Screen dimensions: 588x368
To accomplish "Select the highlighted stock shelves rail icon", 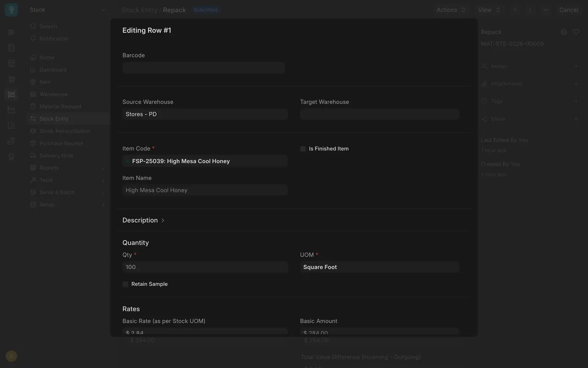I will [x=11, y=94].
